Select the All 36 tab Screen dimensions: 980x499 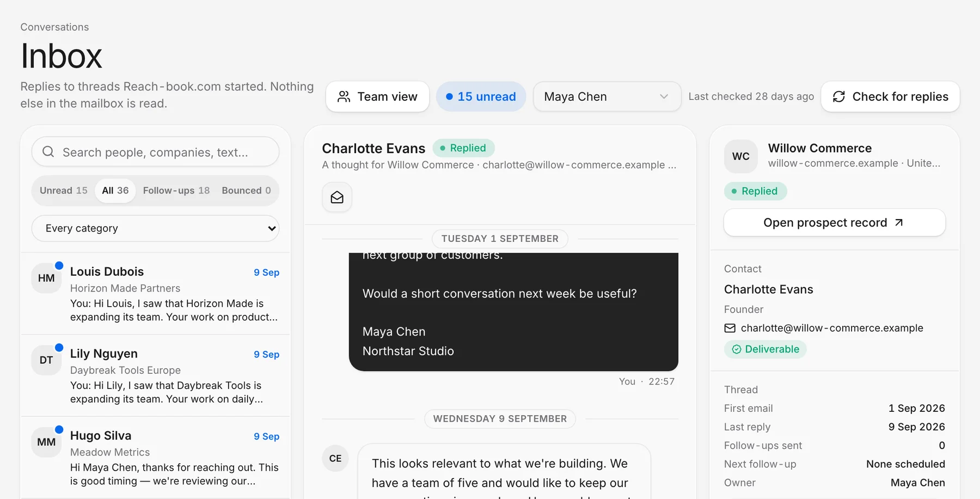[x=115, y=190]
